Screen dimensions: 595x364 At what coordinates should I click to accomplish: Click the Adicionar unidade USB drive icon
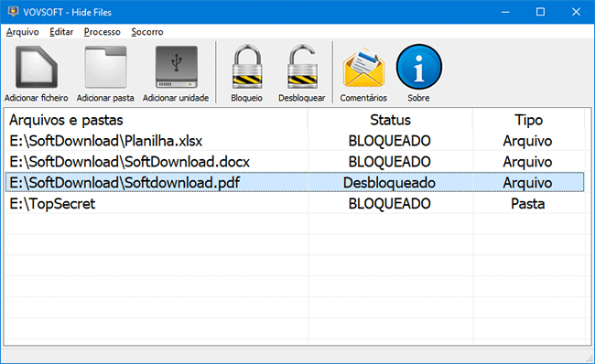click(176, 67)
